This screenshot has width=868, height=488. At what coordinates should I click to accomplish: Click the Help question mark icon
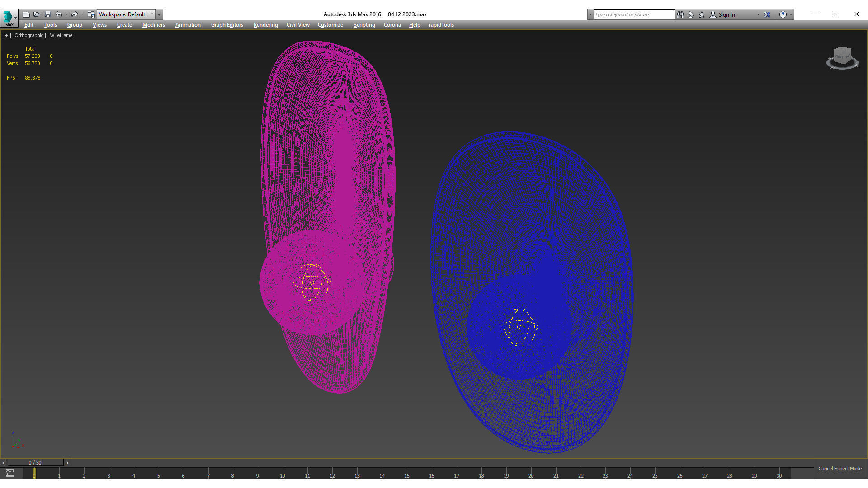click(783, 14)
